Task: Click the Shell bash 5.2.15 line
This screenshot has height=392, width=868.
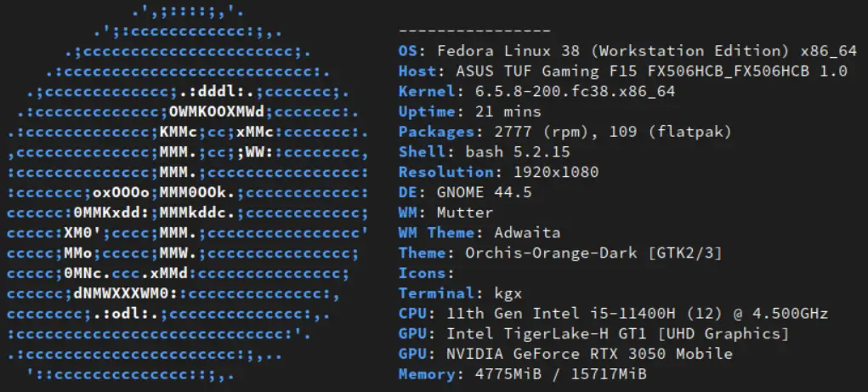Action: tap(484, 152)
